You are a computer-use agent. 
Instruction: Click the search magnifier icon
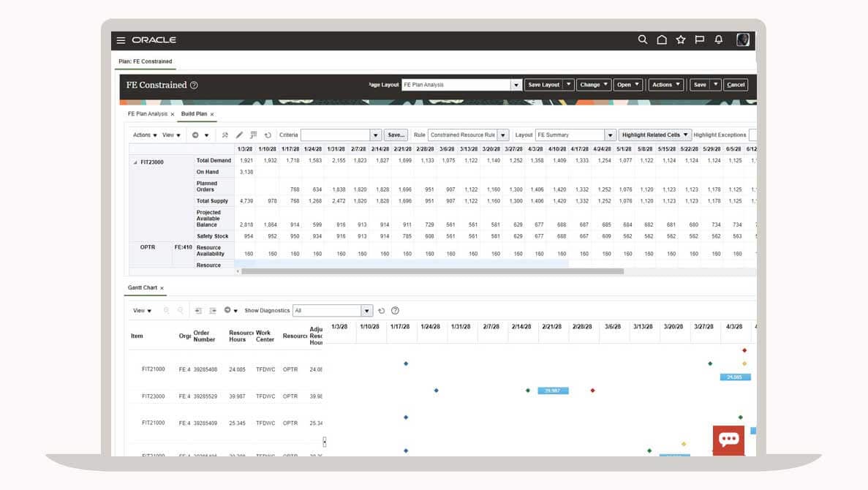tap(643, 40)
